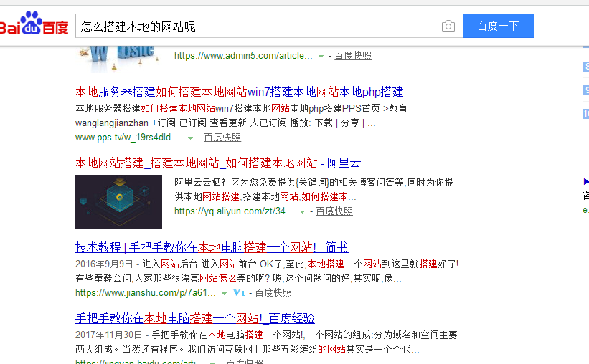Open 技术教程 简书 result title

tap(212, 247)
